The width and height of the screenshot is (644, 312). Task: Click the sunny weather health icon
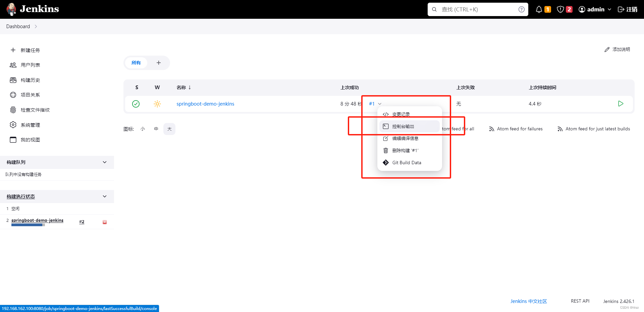157,104
